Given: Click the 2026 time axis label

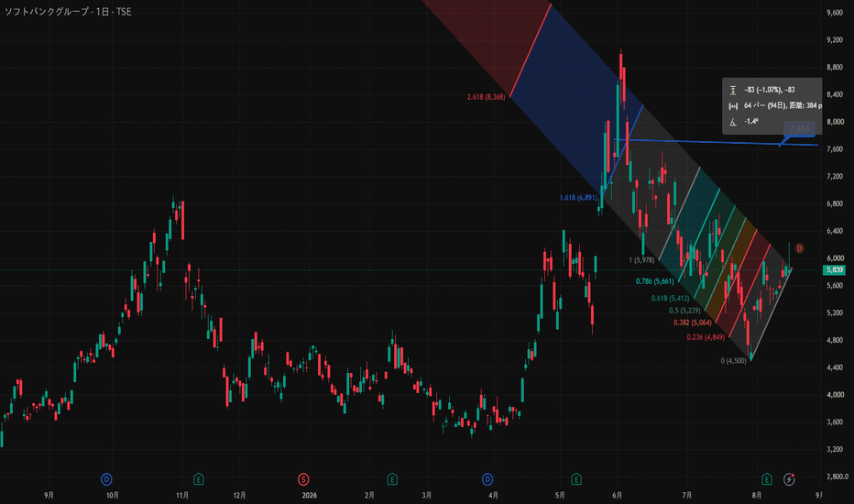Looking at the screenshot, I should 310,495.
